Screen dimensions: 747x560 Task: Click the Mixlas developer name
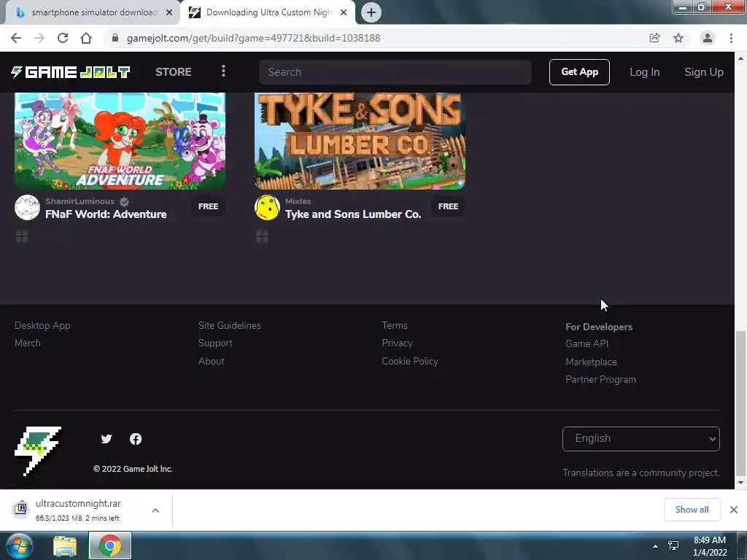point(298,201)
